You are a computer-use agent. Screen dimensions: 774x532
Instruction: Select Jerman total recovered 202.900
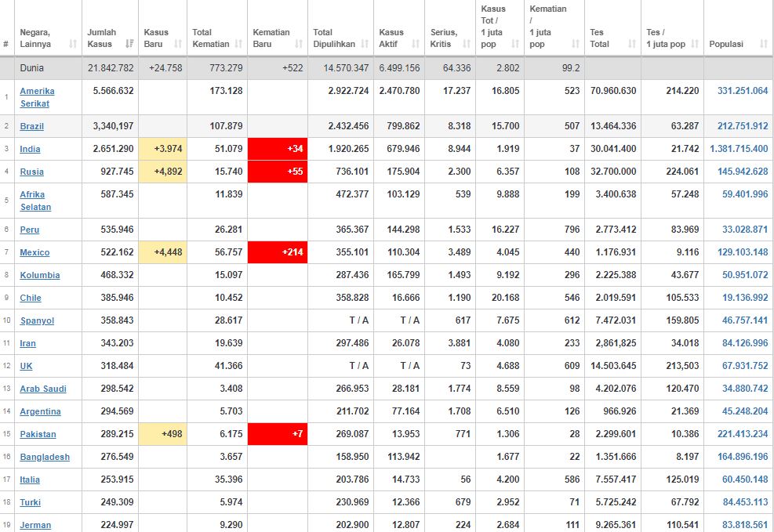[352, 525]
